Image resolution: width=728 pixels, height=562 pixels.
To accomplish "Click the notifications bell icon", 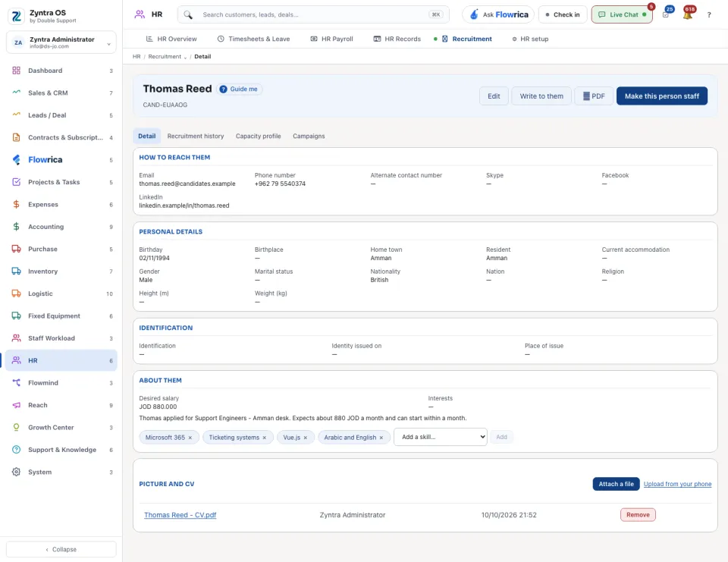I will [x=688, y=15].
